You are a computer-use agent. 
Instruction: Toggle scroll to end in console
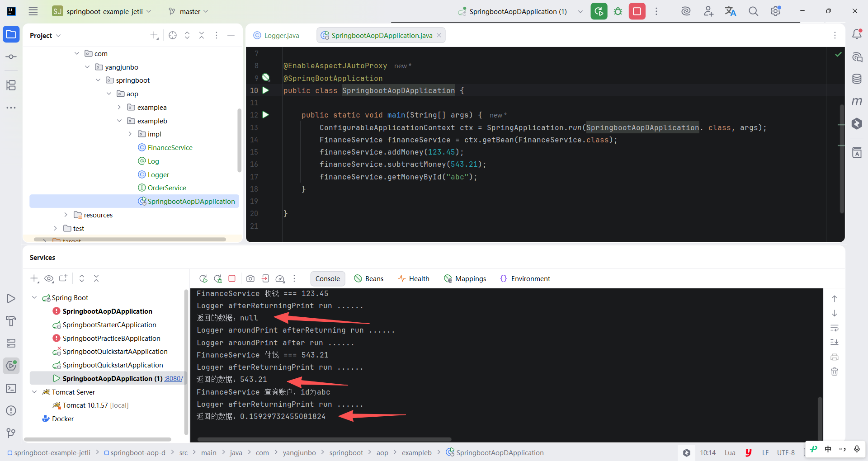coord(835,342)
